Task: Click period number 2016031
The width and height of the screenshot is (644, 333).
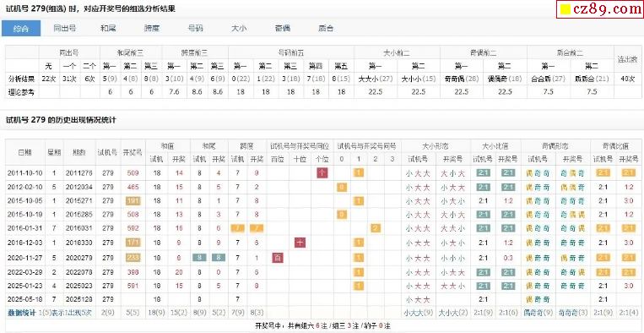Action: point(78,228)
